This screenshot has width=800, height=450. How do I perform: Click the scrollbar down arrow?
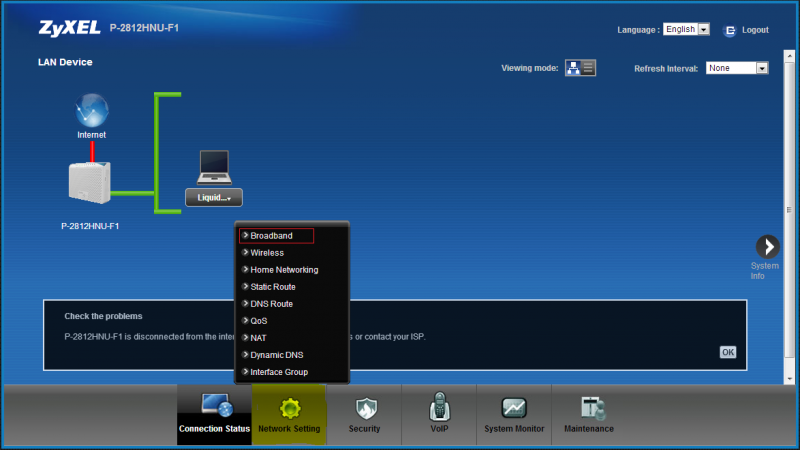pyautogui.click(x=789, y=379)
